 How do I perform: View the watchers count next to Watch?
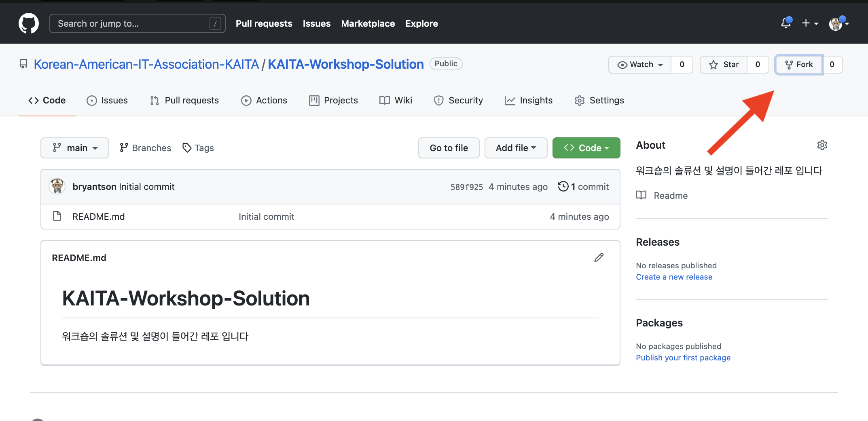[x=682, y=65]
